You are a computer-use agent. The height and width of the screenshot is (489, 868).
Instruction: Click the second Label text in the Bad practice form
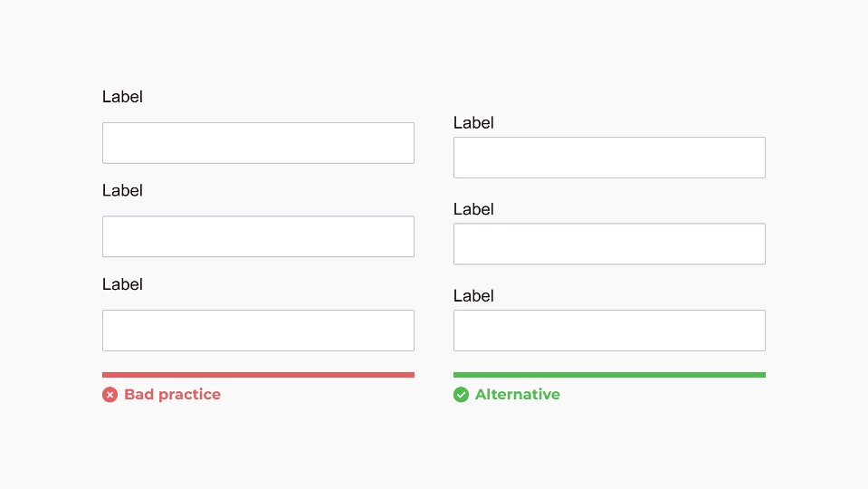(x=122, y=191)
